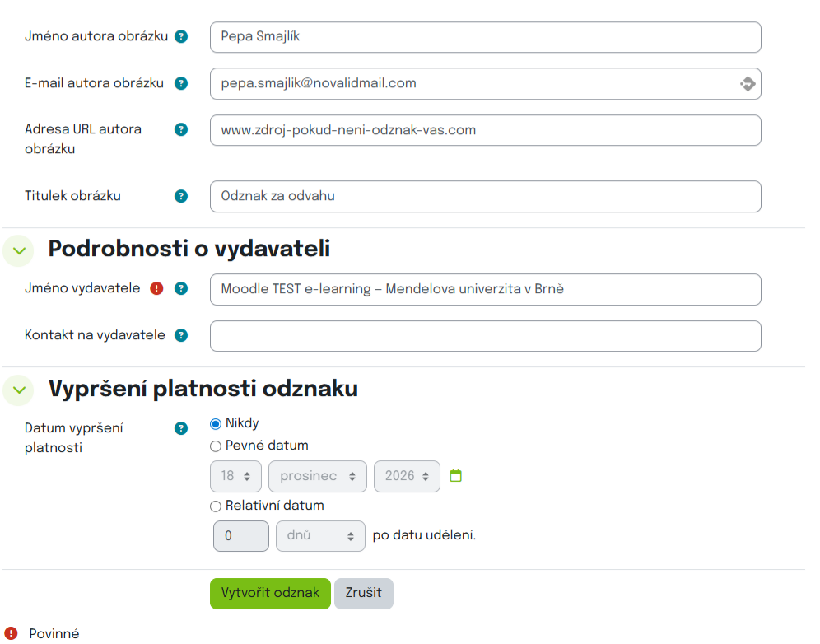Image resolution: width=820 pixels, height=644 pixels.
Task: Open help for Jméno vydavatele field
Action: 180,289
